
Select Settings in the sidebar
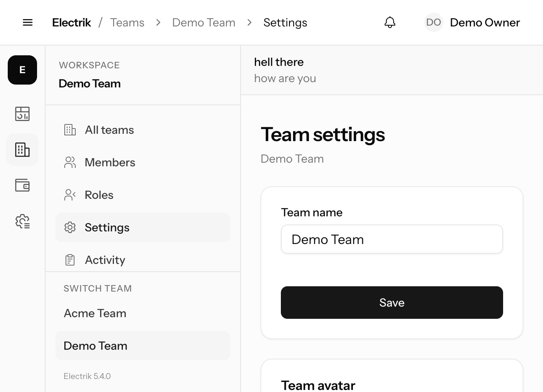[143, 227]
